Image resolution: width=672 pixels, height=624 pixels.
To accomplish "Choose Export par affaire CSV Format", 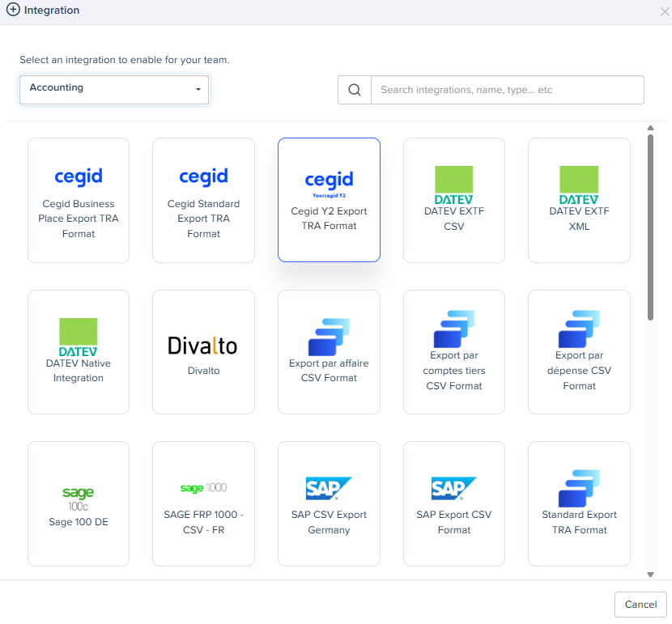I will click(x=329, y=352).
